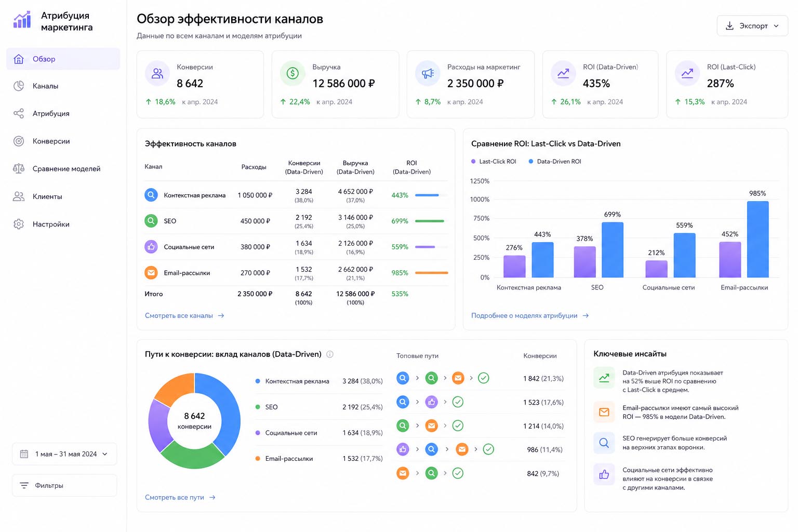Select the top path row with 1 842 conversions
Screen dimensions: 798x532
click(480, 378)
